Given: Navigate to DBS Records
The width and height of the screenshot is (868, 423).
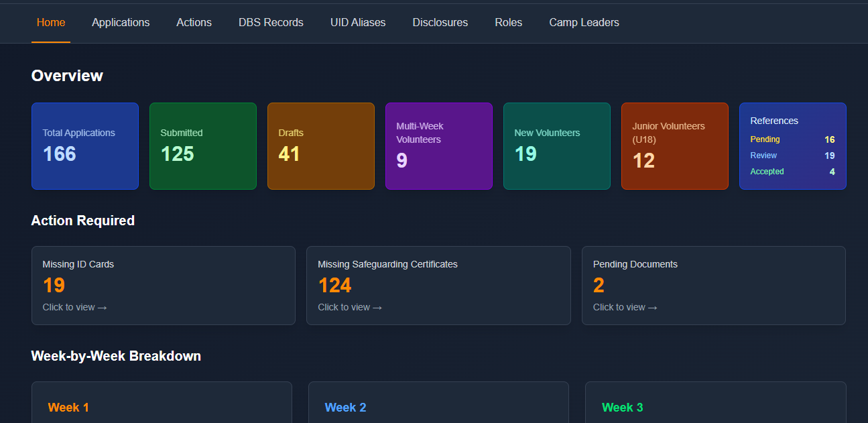Looking at the screenshot, I should point(270,22).
